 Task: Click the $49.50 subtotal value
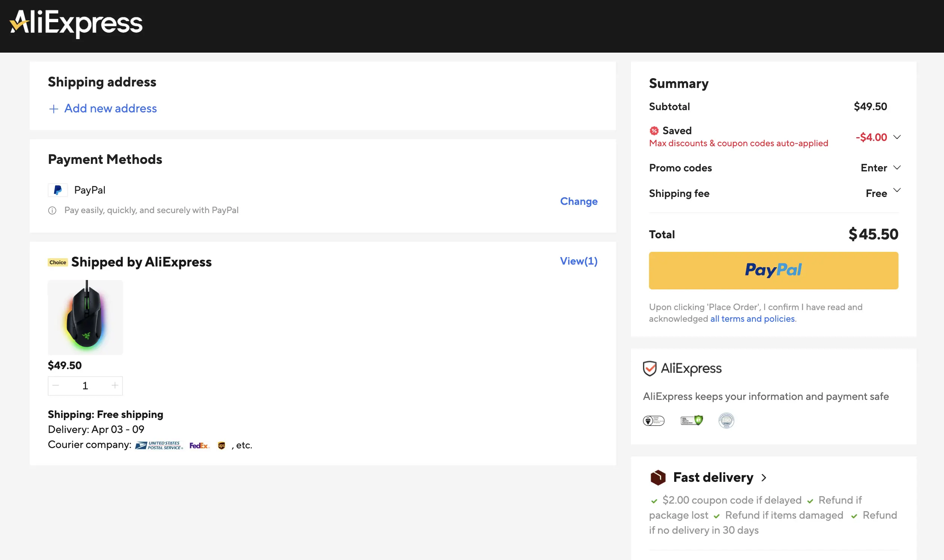click(x=870, y=107)
